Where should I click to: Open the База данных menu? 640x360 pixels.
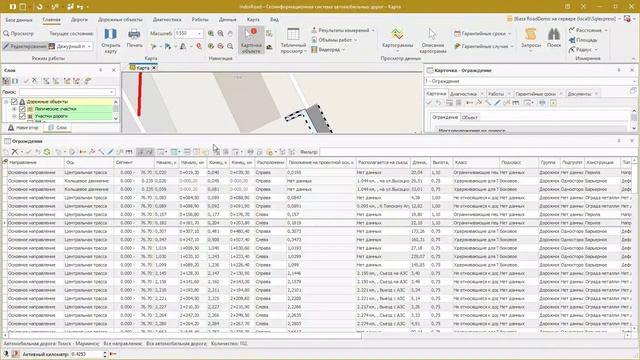19,20
